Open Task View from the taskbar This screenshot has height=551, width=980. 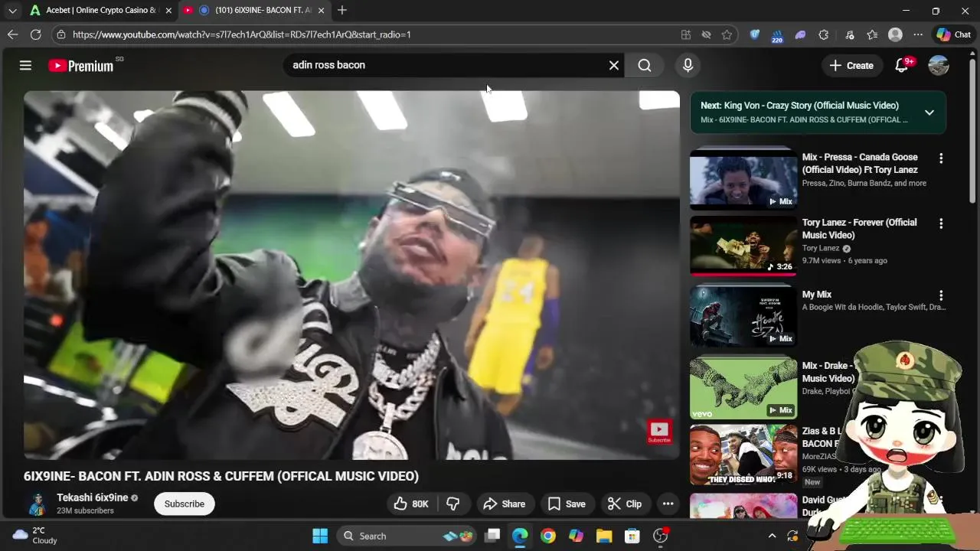click(492, 536)
